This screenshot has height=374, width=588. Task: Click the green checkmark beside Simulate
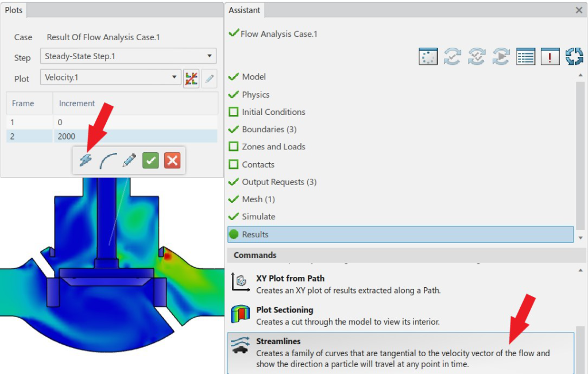(x=234, y=217)
